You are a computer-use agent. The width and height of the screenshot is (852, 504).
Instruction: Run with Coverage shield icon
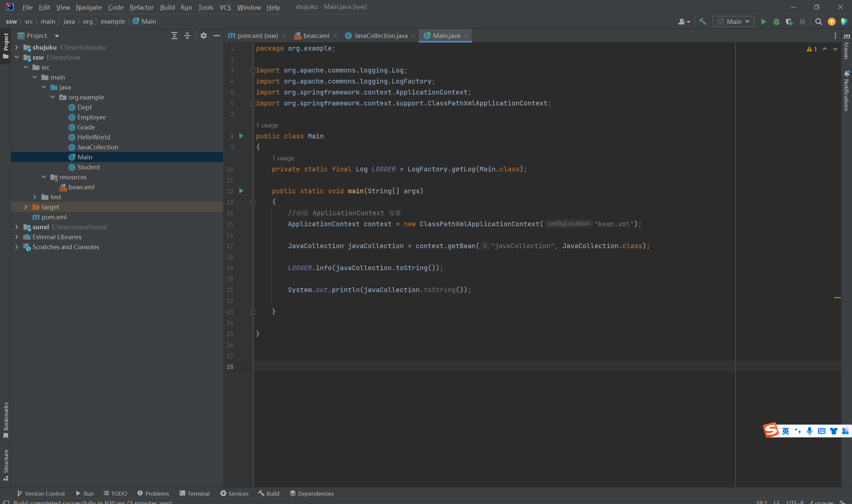tap(789, 22)
